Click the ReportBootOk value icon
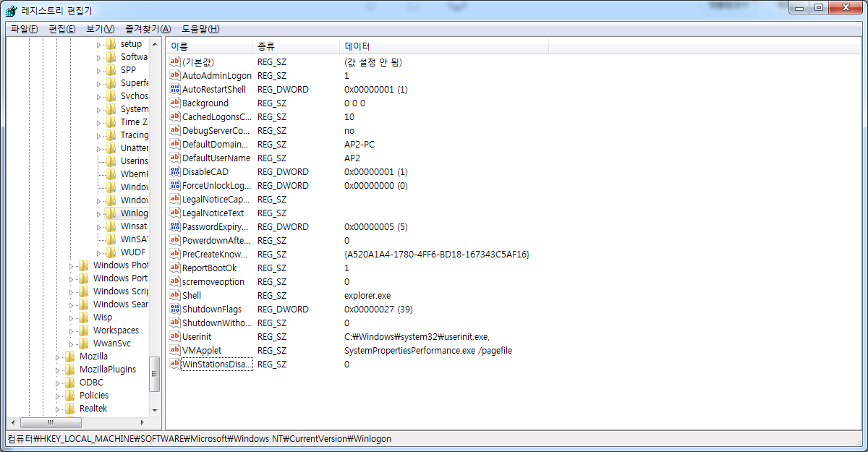The height and width of the screenshot is (452, 868). coord(174,268)
